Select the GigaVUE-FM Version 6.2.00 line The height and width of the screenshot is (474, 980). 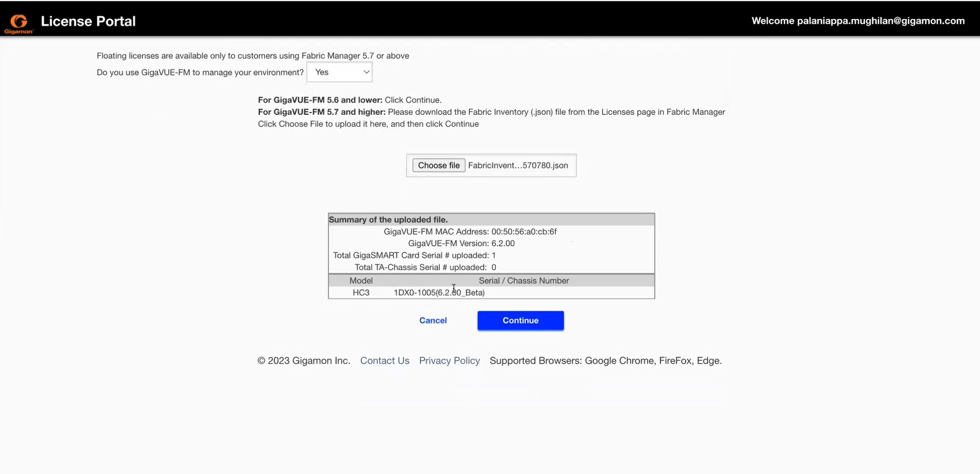(x=461, y=244)
